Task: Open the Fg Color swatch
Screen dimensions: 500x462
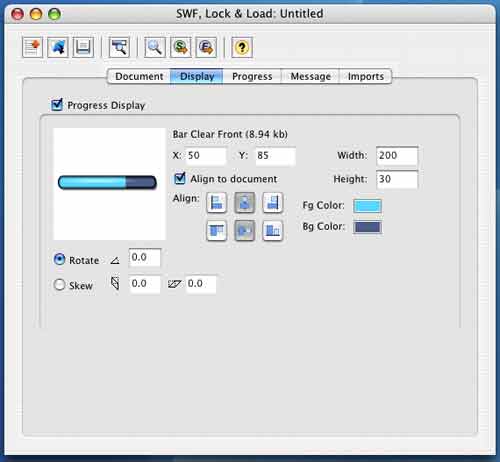Action: 367,206
